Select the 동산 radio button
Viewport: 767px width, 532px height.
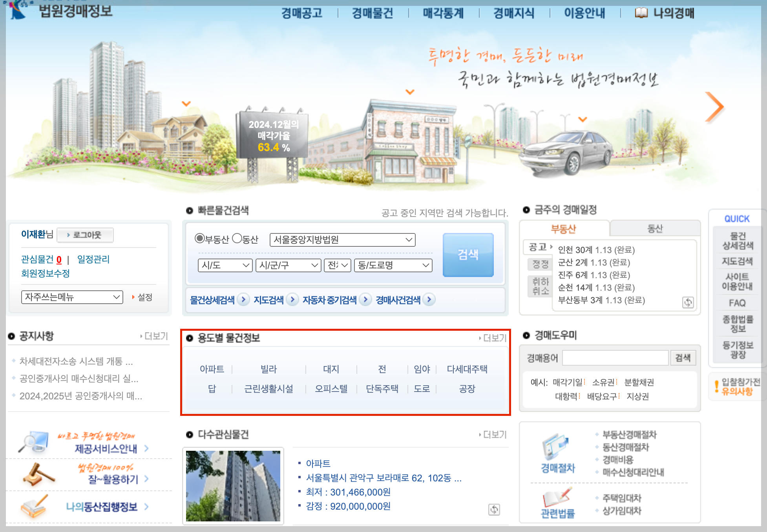point(237,238)
